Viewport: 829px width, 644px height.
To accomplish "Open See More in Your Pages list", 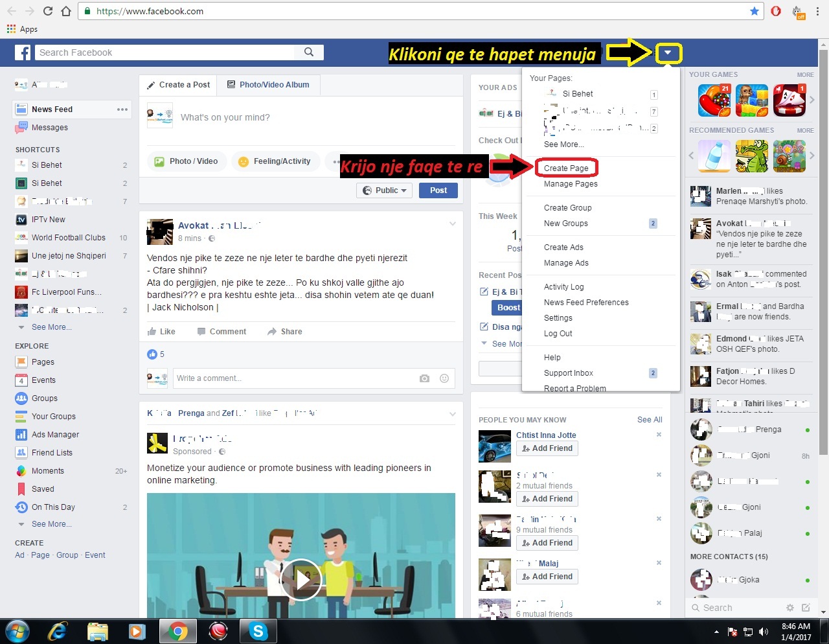I will [563, 144].
